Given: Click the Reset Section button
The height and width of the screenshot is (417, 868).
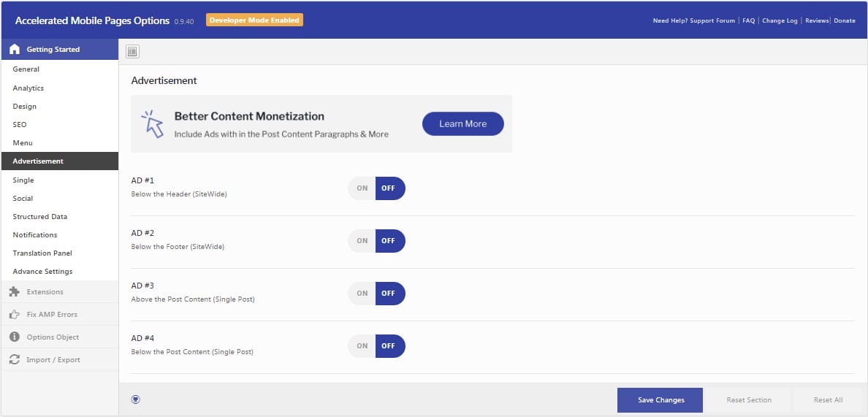Looking at the screenshot, I should [748, 400].
